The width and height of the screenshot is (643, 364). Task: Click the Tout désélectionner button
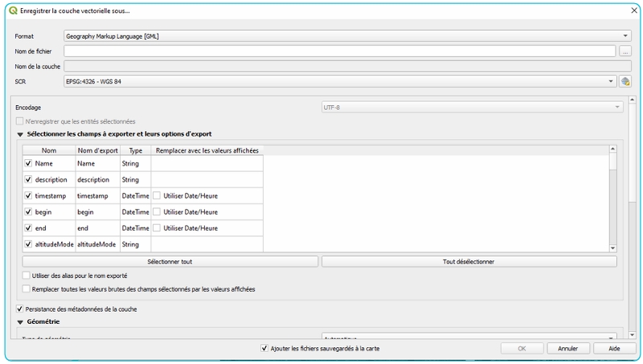[x=469, y=261]
